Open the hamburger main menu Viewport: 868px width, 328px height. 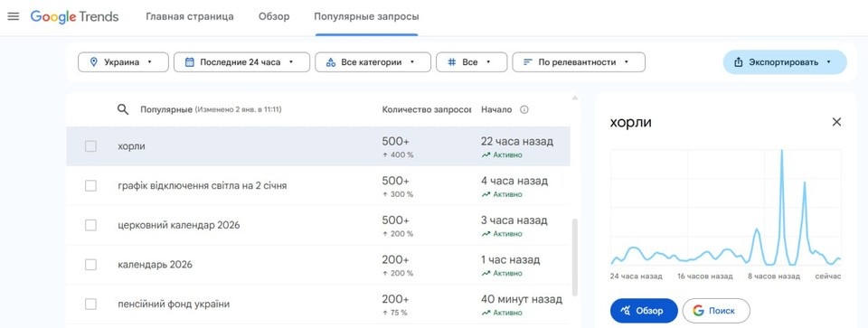tap(14, 16)
